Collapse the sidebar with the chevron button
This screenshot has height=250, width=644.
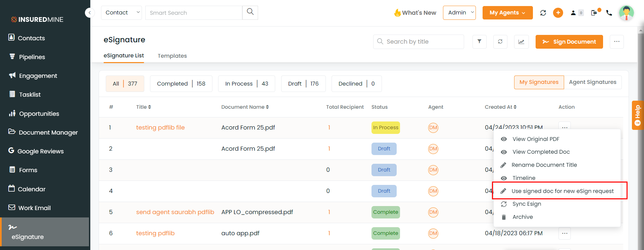click(90, 13)
